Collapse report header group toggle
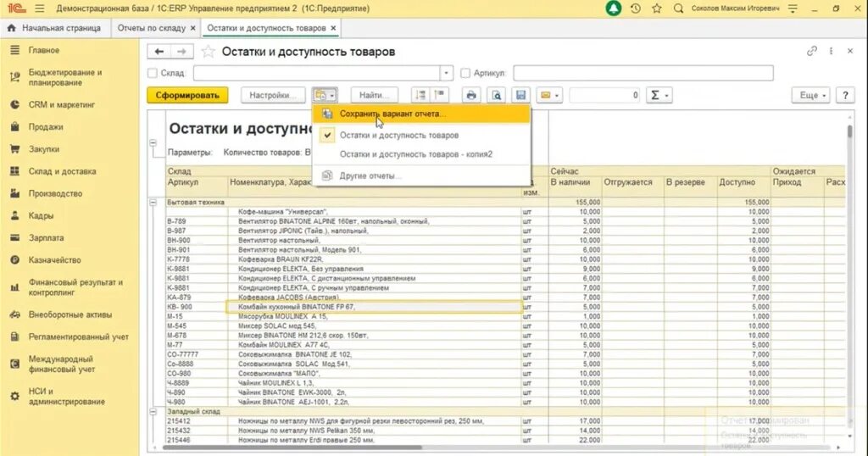 pyautogui.click(x=153, y=142)
